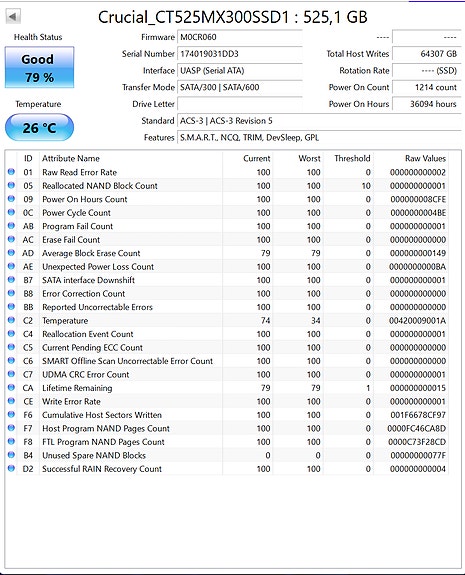Select the 'Raw Read Error Rate' attribute name
465x575 pixels.
tap(80, 172)
